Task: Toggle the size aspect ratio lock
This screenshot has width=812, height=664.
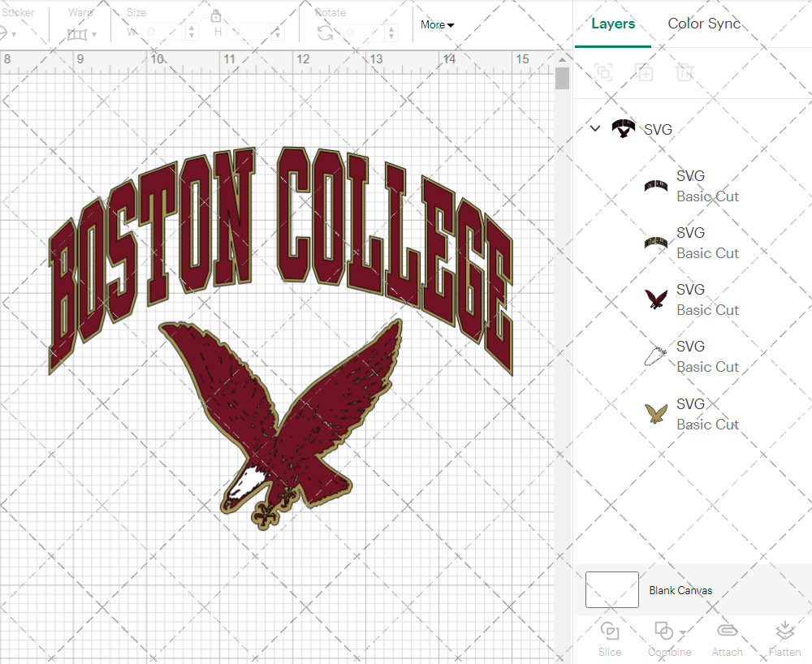Action: 216,15
